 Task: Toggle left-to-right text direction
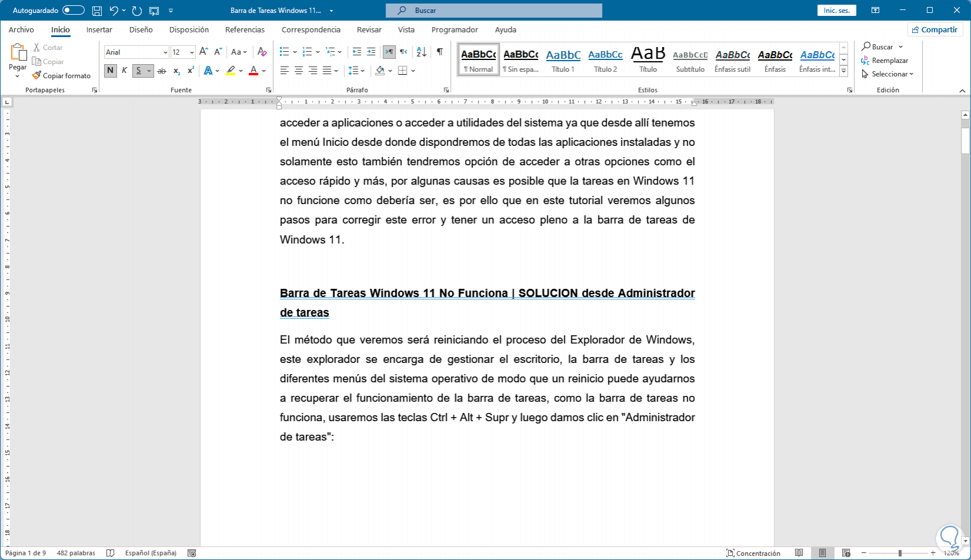pyautogui.click(x=389, y=52)
